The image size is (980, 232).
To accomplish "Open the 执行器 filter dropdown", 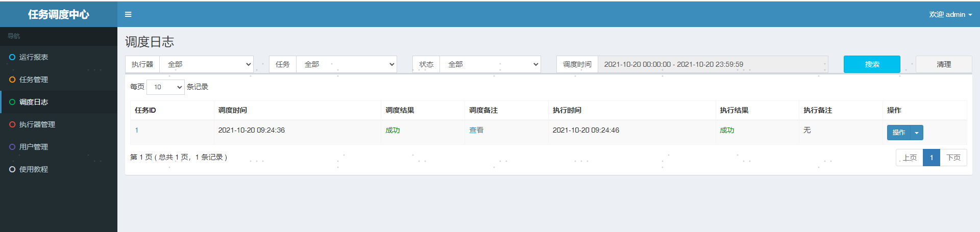I will [207, 64].
